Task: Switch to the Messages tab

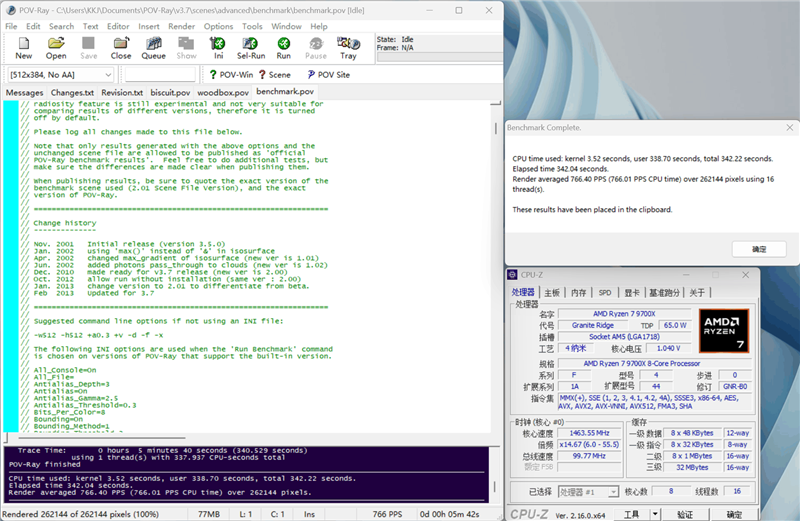Action: click(24, 92)
